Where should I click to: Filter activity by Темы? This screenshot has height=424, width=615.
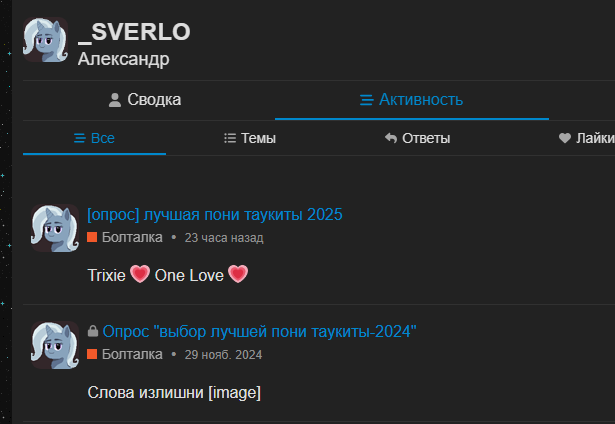(x=250, y=138)
